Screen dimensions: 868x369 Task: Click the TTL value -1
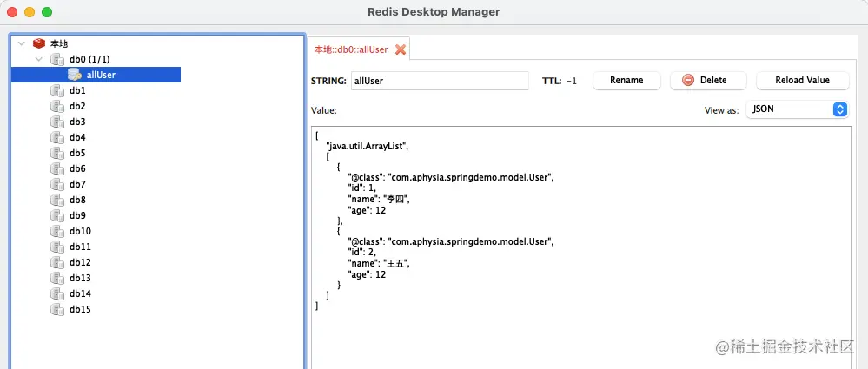click(572, 81)
